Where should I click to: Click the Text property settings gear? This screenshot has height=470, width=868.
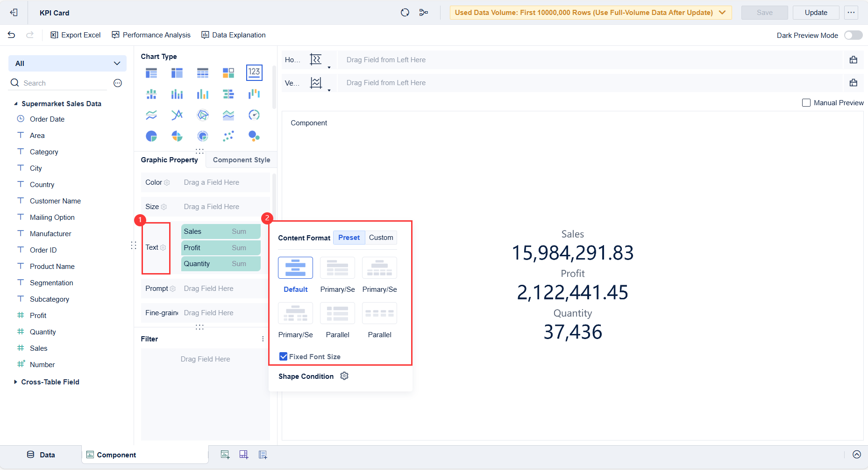click(163, 247)
